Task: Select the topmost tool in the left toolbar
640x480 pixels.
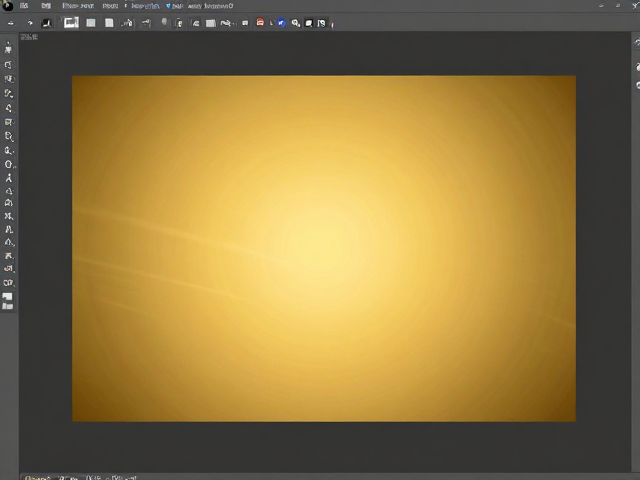Action: 8,48
